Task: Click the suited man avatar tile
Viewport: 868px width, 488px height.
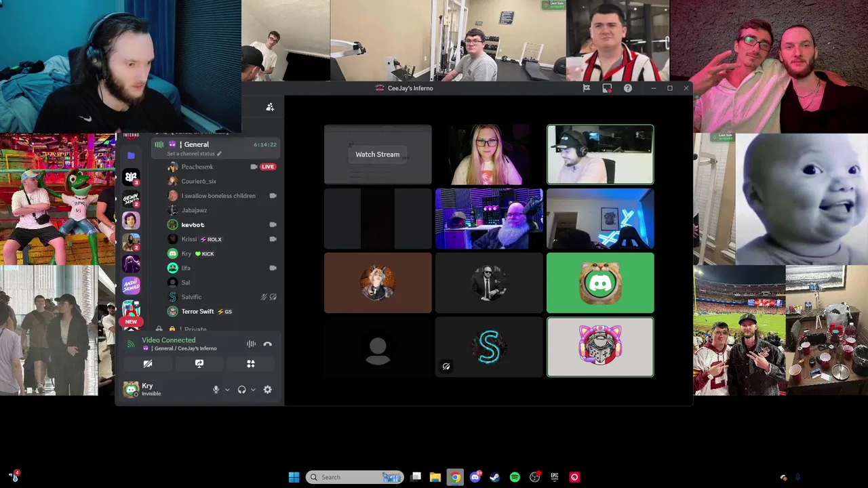Action: click(x=489, y=283)
